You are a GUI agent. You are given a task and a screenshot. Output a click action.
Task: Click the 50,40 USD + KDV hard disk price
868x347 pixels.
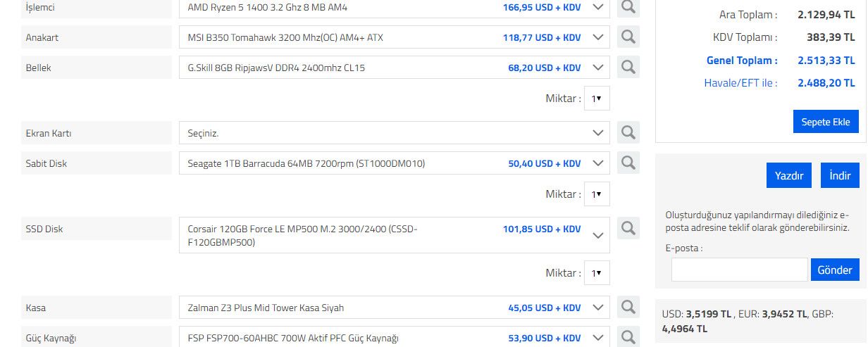point(545,164)
